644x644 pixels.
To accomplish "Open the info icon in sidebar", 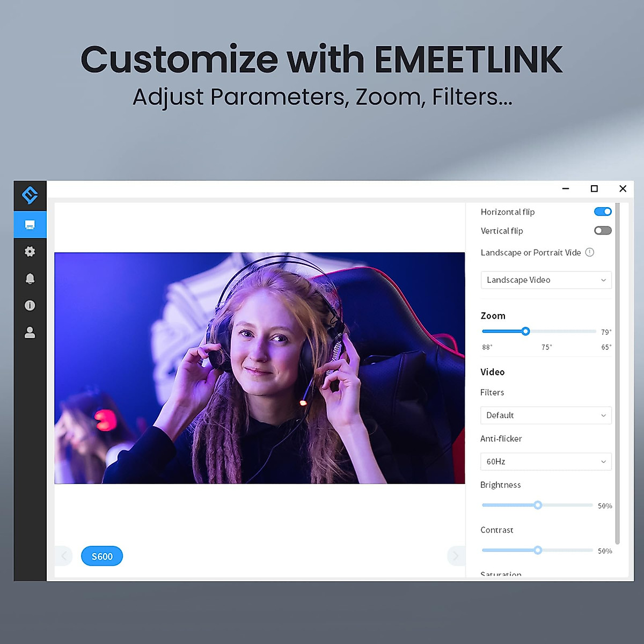I will (30, 305).
